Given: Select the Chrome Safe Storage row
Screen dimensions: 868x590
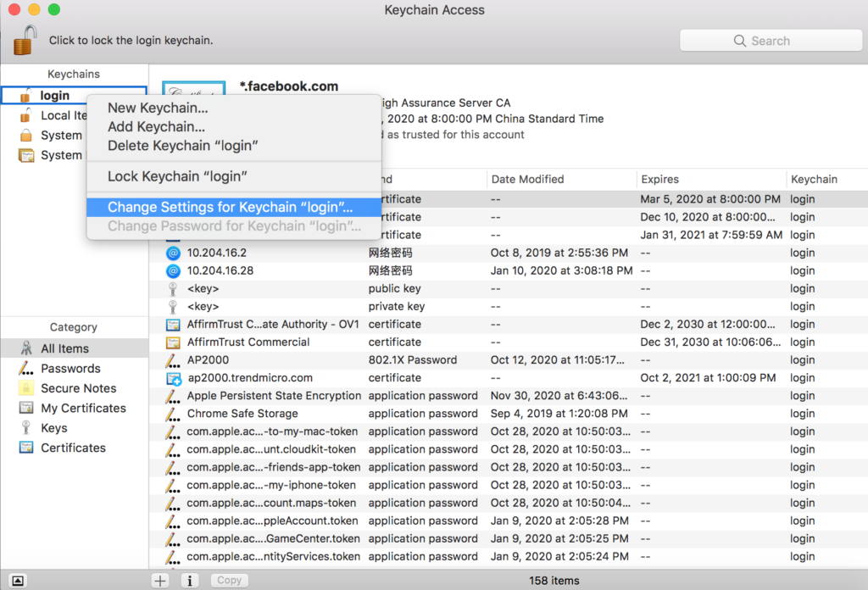Looking at the screenshot, I should pos(242,414).
